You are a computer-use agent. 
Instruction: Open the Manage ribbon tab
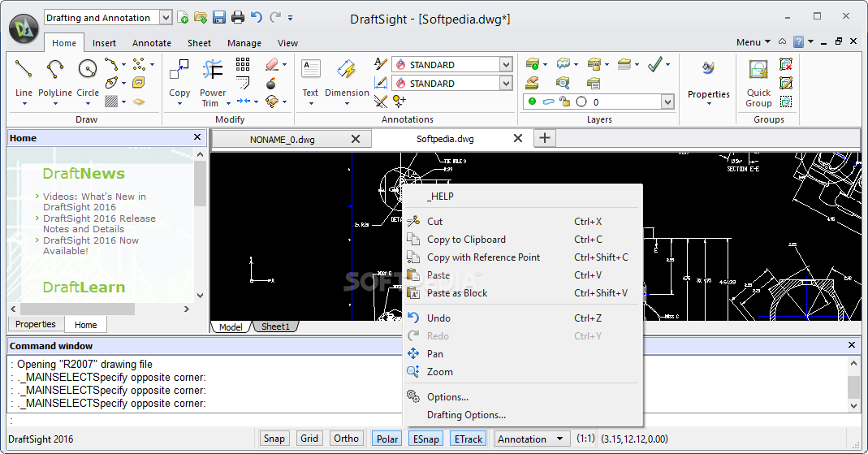[244, 42]
